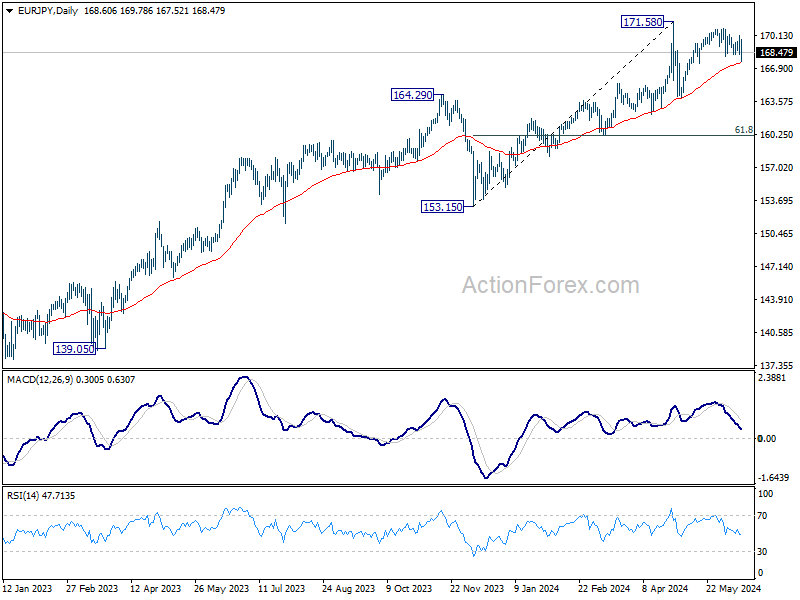Click the RSI scale value 70

tap(762, 516)
